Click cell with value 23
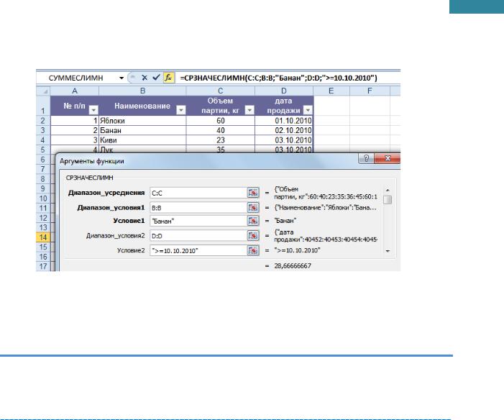Image resolution: width=504 pixels, height=420 pixels. [x=221, y=140]
